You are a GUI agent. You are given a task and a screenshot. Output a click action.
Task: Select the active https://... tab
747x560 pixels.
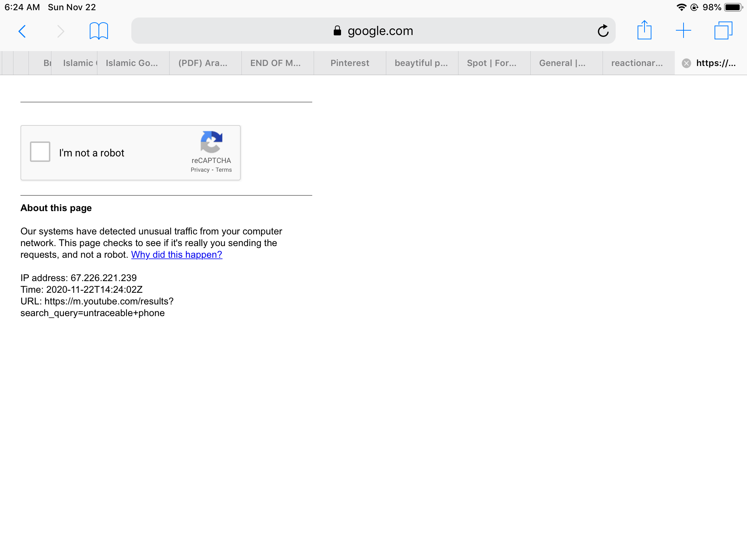point(711,63)
